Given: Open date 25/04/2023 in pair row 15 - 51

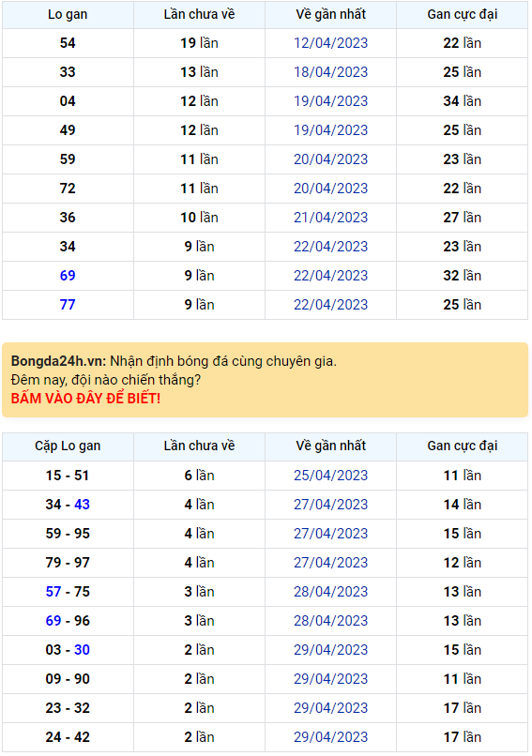Looking at the screenshot, I should 331,476.
